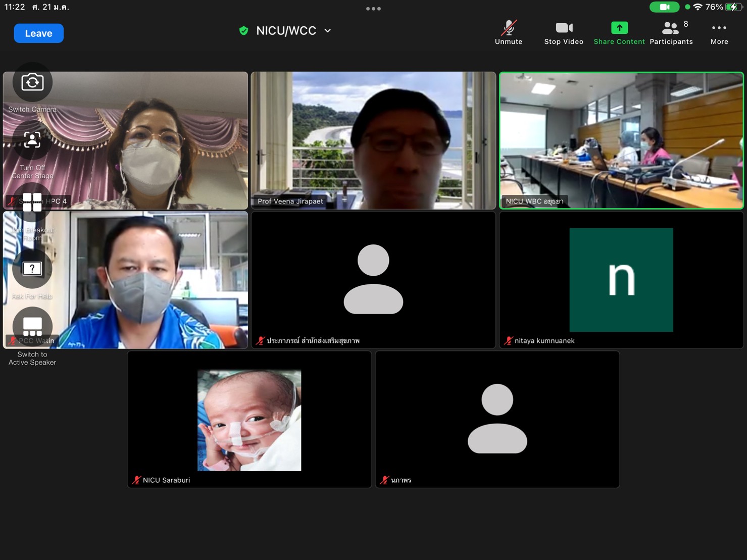
Task: Open Participants list
Action: 671,33
